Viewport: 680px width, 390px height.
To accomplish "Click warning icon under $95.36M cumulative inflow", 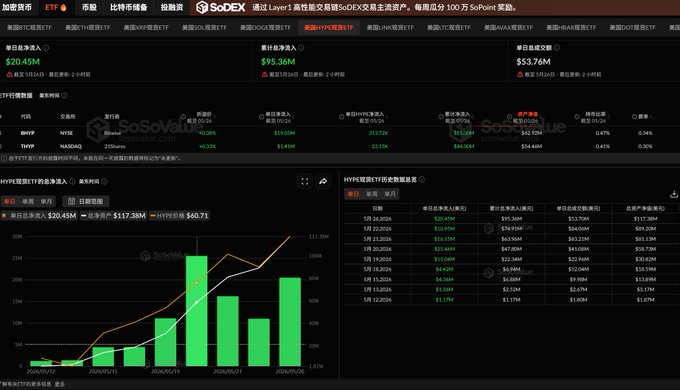I will [x=265, y=75].
